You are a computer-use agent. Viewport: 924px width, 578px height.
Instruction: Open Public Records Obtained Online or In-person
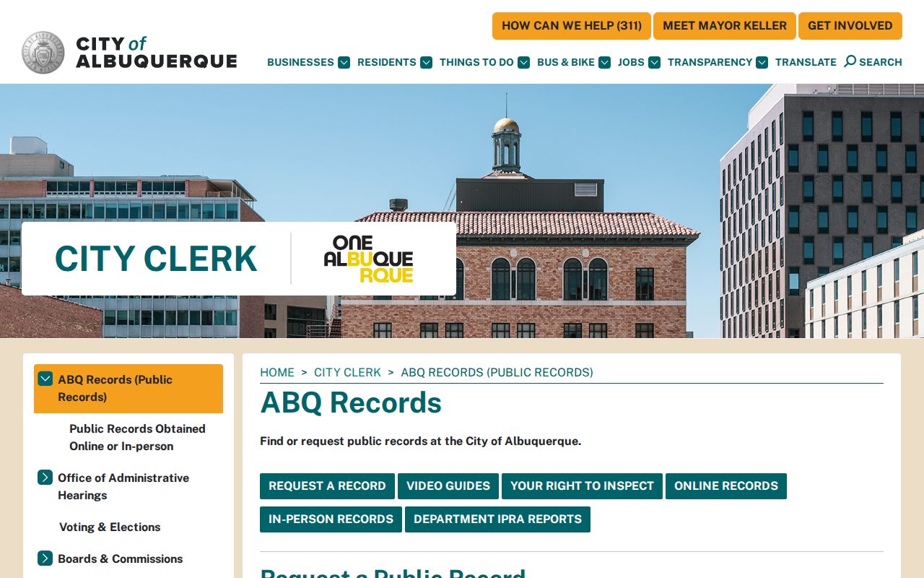tap(137, 437)
